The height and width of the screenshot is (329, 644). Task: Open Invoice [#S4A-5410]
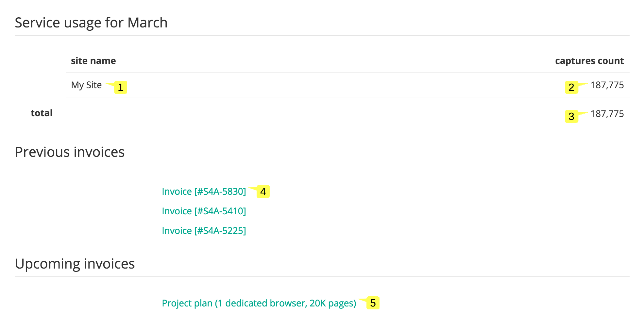pyautogui.click(x=204, y=211)
